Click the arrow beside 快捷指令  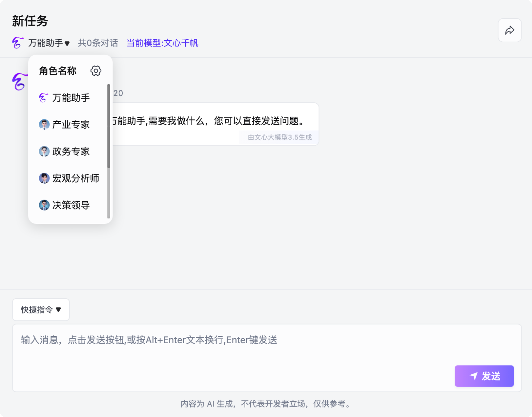coord(58,310)
